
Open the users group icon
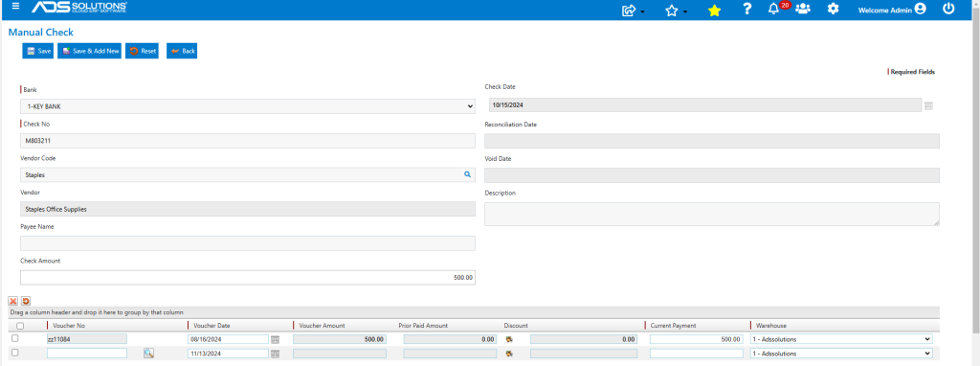tap(803, 9)
